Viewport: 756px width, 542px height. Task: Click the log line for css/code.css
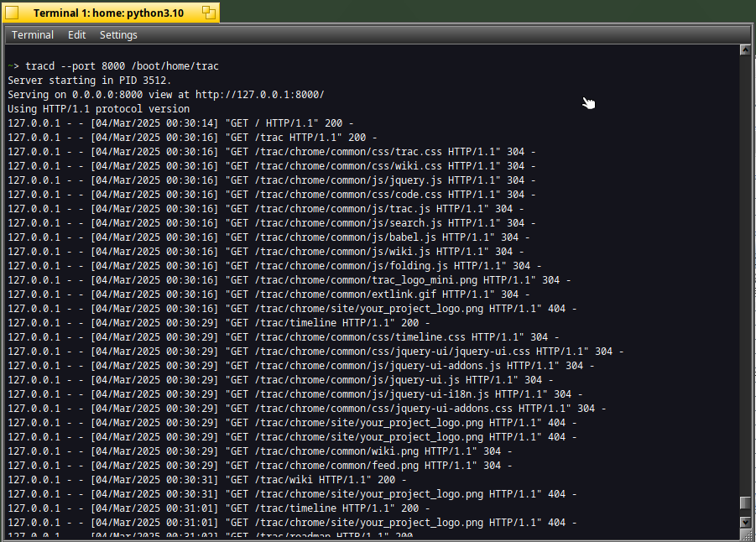coord(272,195)
